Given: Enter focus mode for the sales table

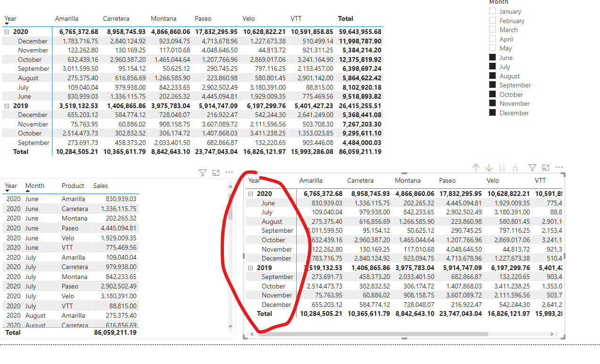Looking at the screenshot, I should tap(216, 173).
